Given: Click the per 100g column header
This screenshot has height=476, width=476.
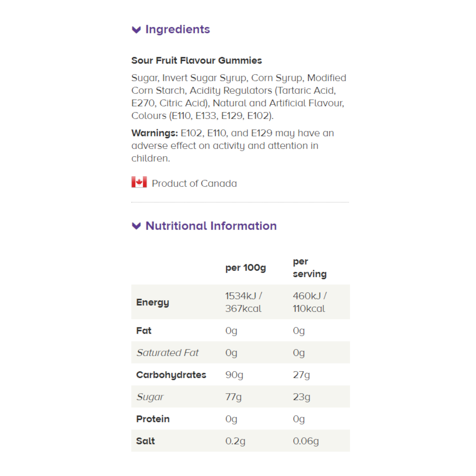Looking at the screenshot, I should (x=245, y=268).
